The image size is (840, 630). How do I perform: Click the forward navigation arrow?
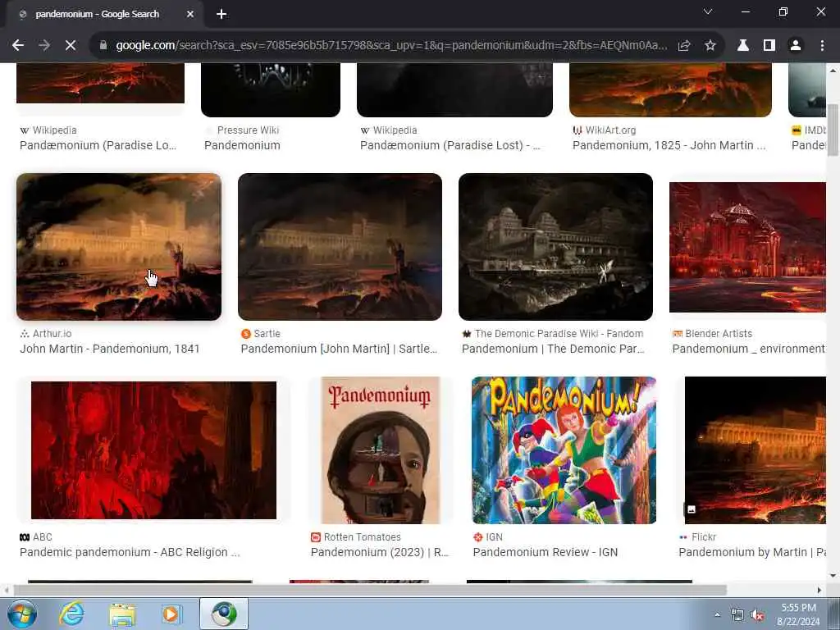click(44, 46)
